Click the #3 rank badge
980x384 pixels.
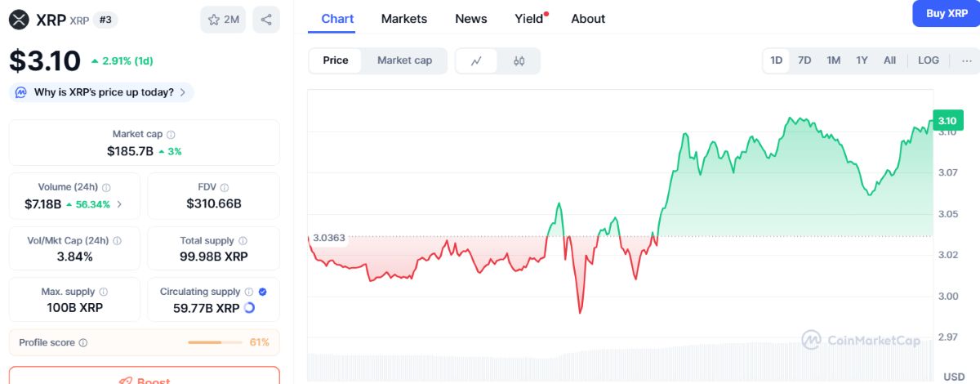click(x=105, y=20)
